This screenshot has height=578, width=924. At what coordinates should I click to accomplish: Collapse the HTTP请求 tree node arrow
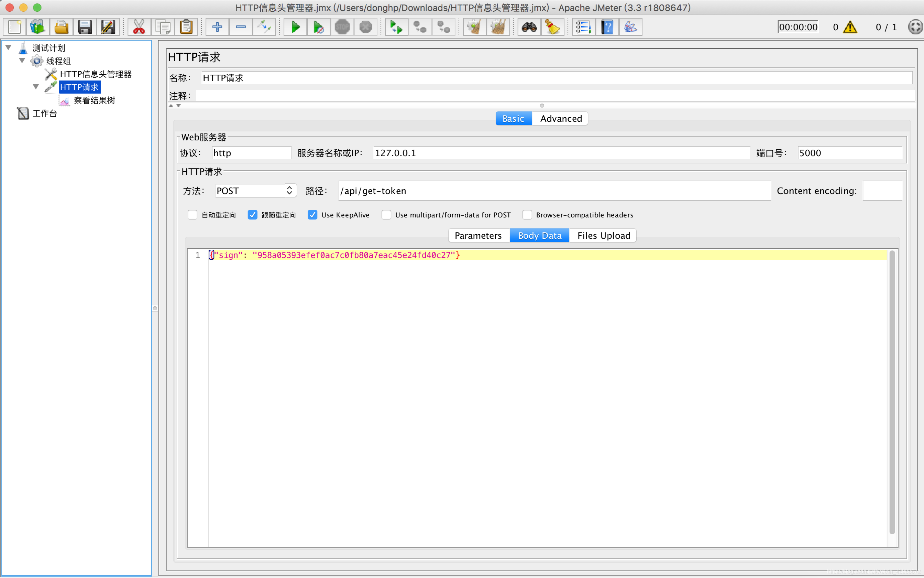(x=36, y=87)
